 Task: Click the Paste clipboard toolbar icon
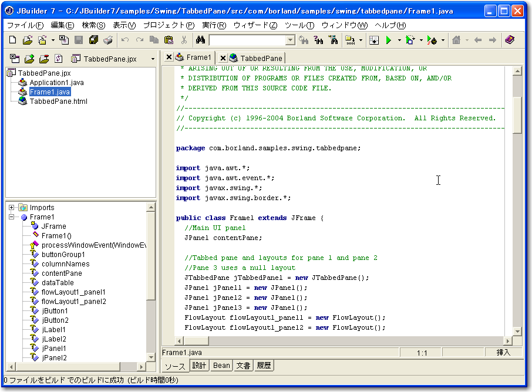169,40
